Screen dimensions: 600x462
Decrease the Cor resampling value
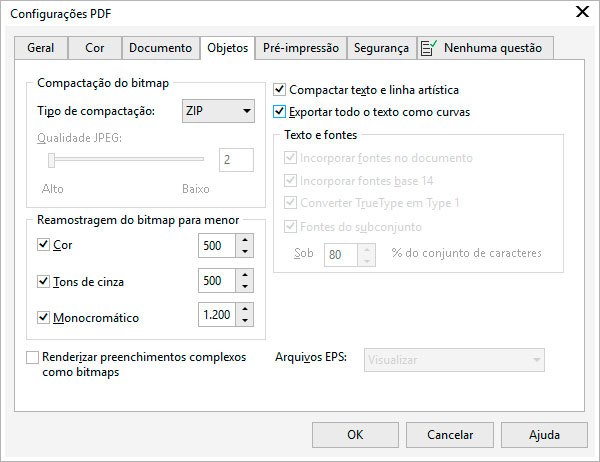pyautogui.click(x=246, y=251)
